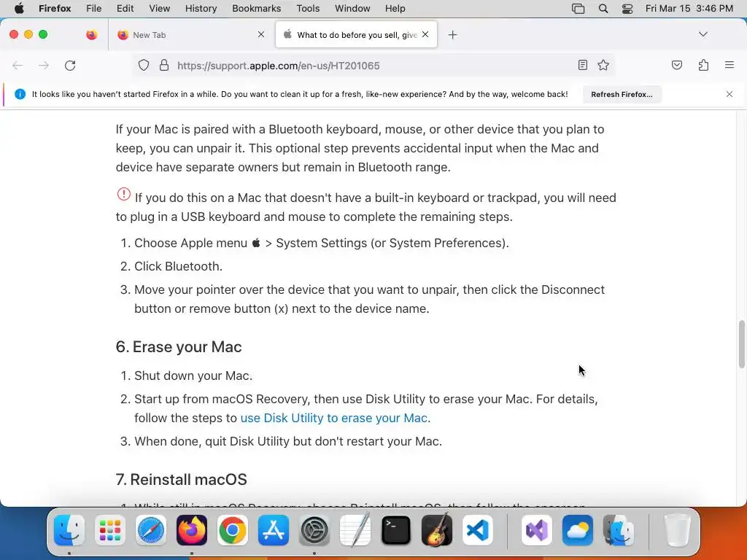Switch to the New Tab tab

[190, 35]
